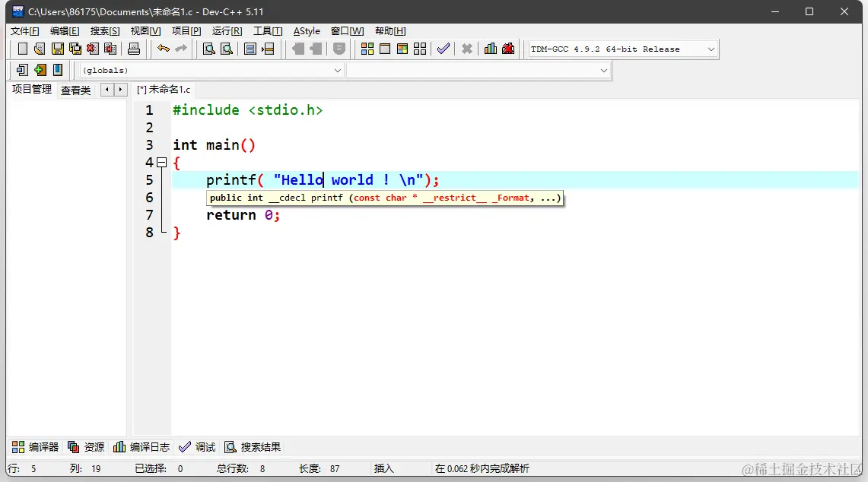The height and width of the screenshot is (482, 868).
Task: Open 帮助[H] menu
Action: pyautogui.click(x=390, y=31)
